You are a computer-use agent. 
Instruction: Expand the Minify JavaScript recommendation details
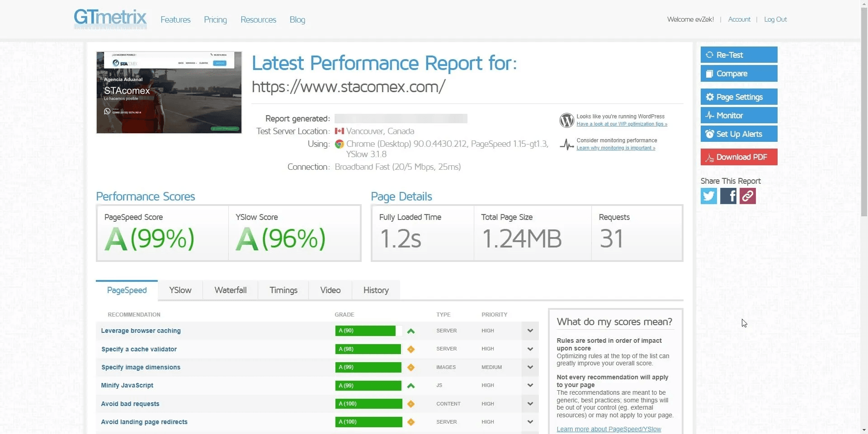(529, 385)
